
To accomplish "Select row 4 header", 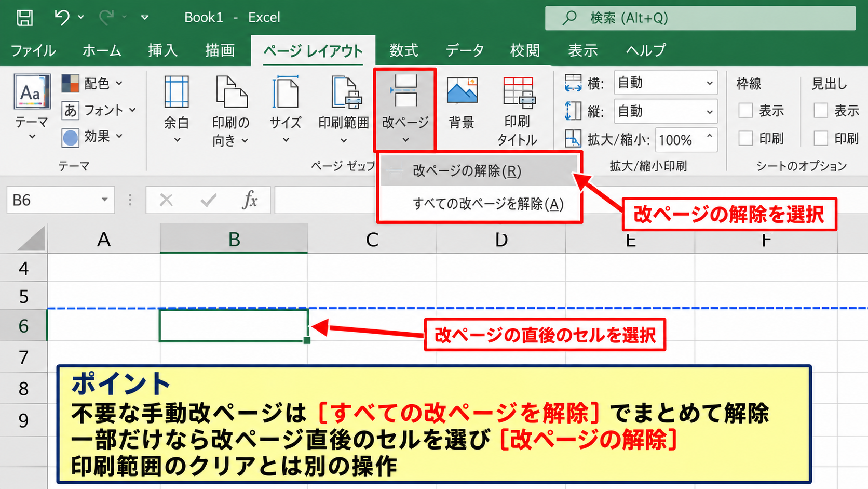I will (x=23, y=268).
